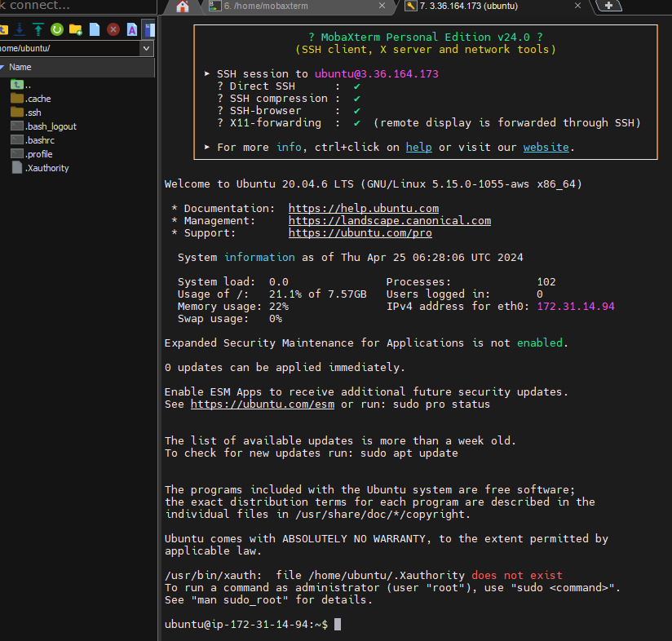Click the quick connect search field
Image resolution: width=672 pixels, height=641 pixels.
(77, 6)
